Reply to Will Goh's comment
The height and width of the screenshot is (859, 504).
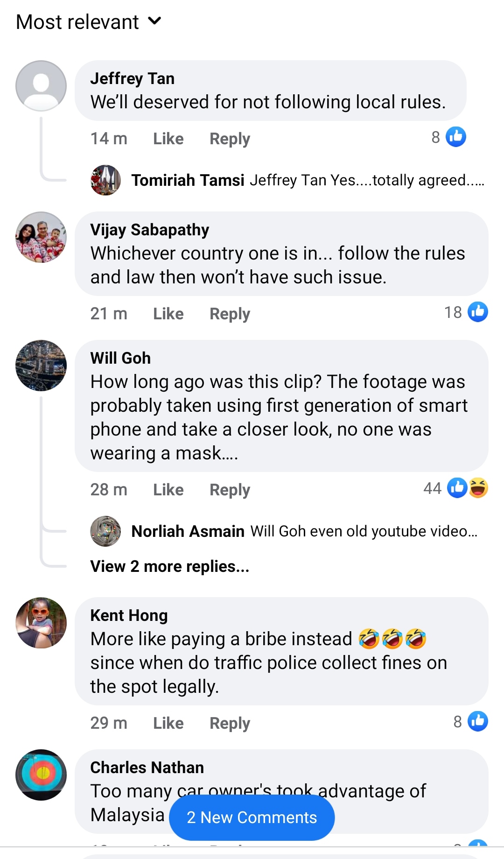[230, 490]
